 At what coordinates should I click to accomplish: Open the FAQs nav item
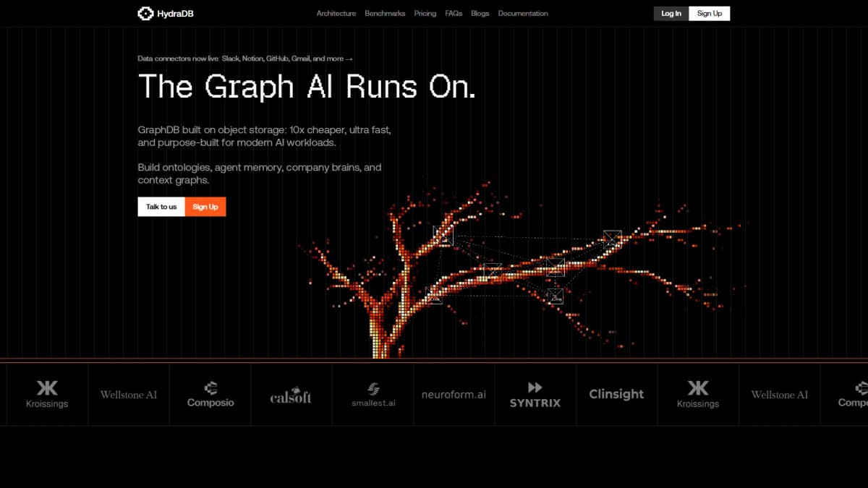click(x=454, y=13)
